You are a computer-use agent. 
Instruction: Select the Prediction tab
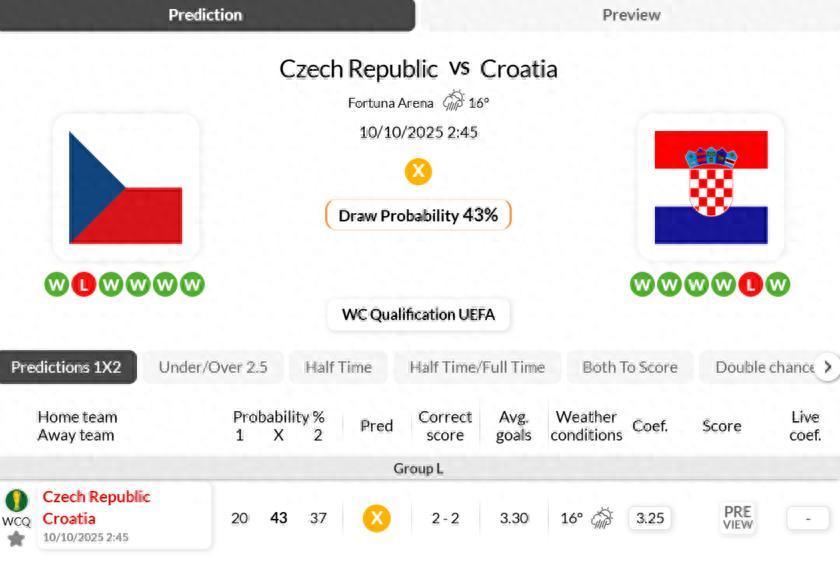[205, 15]
